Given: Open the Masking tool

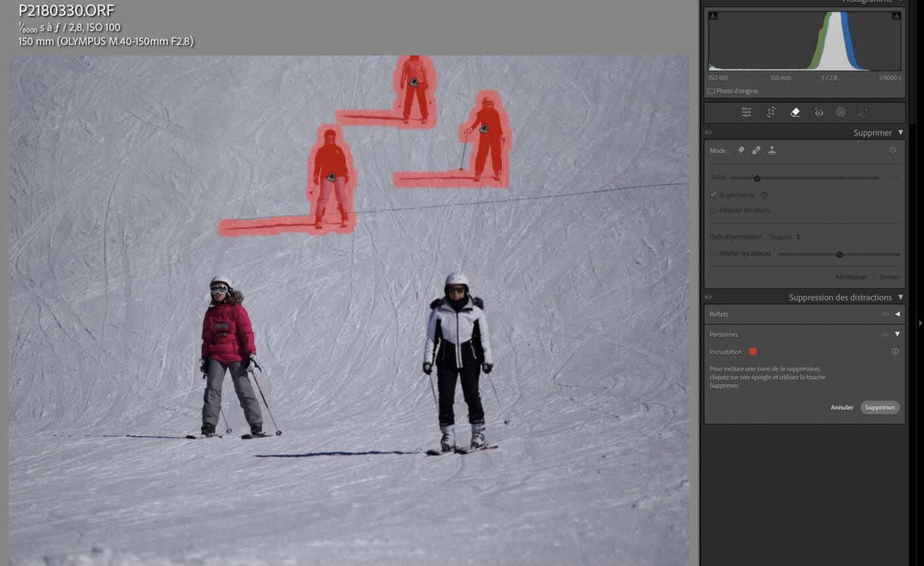Looking at the screenshot, I should pos(840,112).
